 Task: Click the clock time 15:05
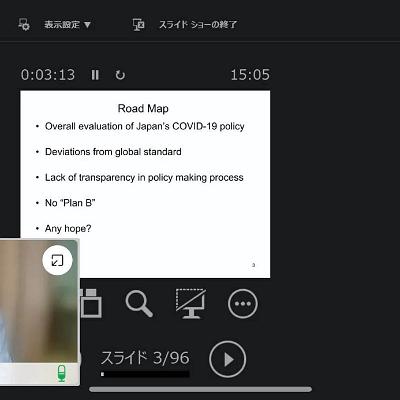click(x=250, y=75)
